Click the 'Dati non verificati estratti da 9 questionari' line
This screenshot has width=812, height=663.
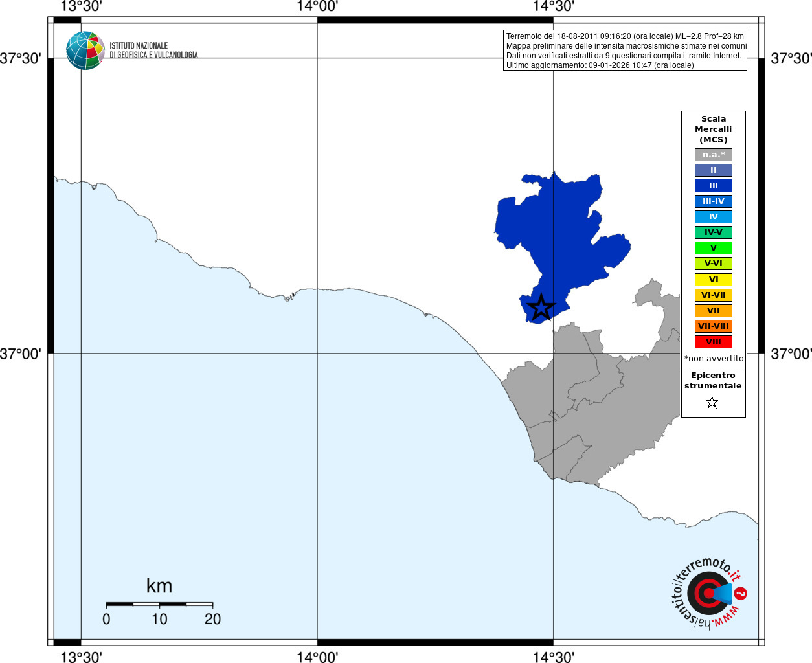coord(624,56)
